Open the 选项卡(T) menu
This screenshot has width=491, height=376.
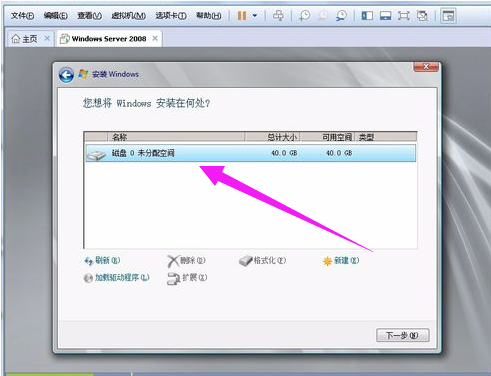[171, 16]
